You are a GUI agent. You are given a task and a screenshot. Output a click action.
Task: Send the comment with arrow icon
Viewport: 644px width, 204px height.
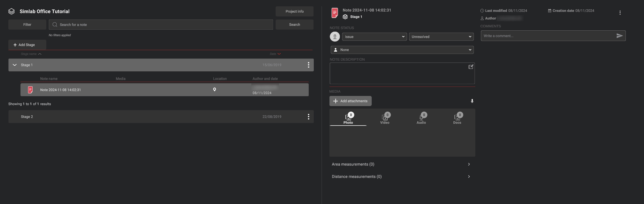[619, 36]
